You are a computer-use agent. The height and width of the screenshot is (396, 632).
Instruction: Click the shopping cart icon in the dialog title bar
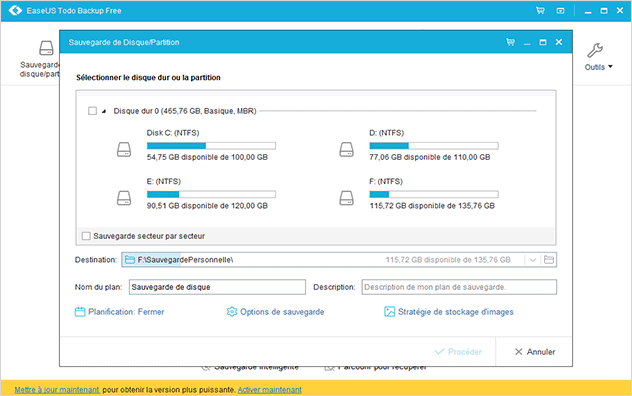point(510,42)
